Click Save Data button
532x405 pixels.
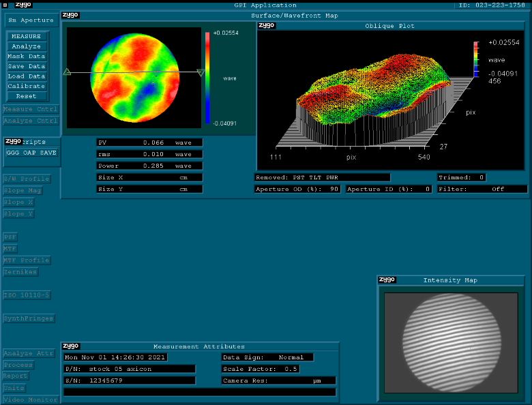pyautogui.click(x=27, y=66)
